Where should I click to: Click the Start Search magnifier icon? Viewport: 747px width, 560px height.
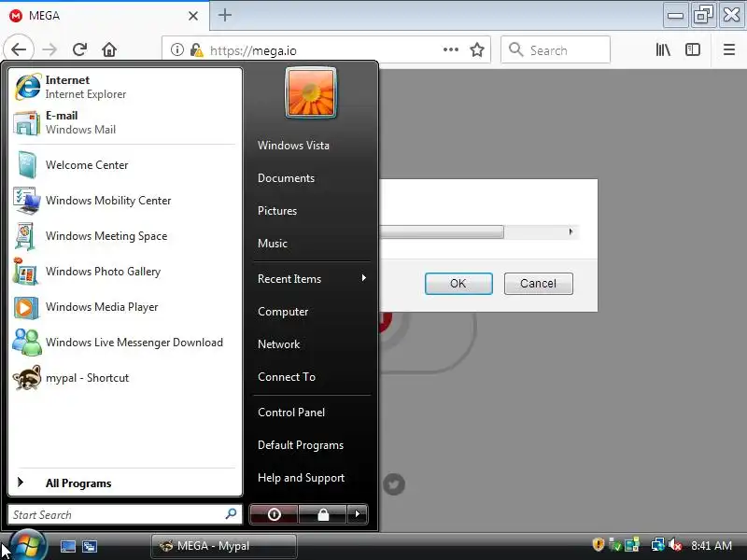231,514
